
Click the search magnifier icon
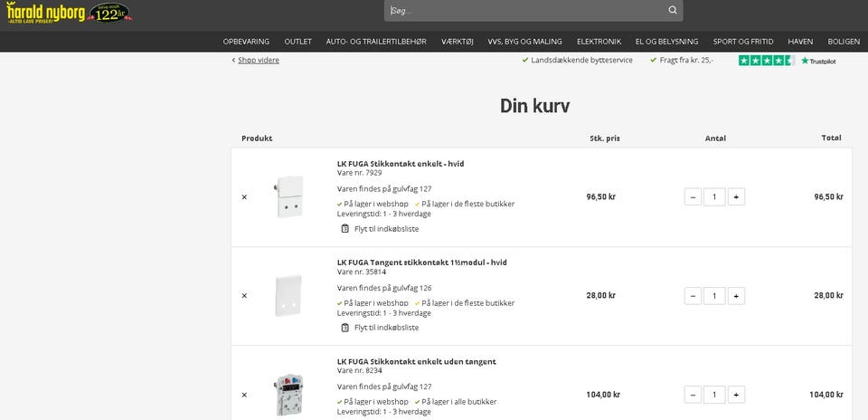coord(672,11)
